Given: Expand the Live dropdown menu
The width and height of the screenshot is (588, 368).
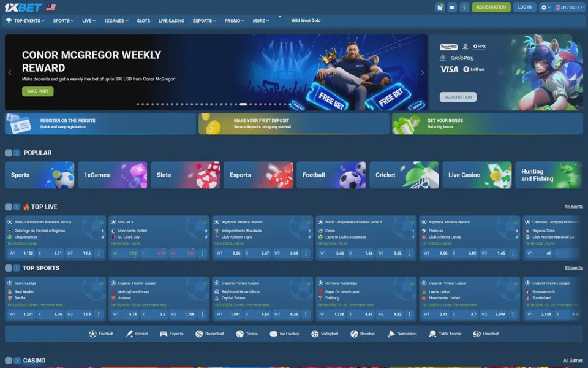Looking at the screenshot, I should coord(89,21).
